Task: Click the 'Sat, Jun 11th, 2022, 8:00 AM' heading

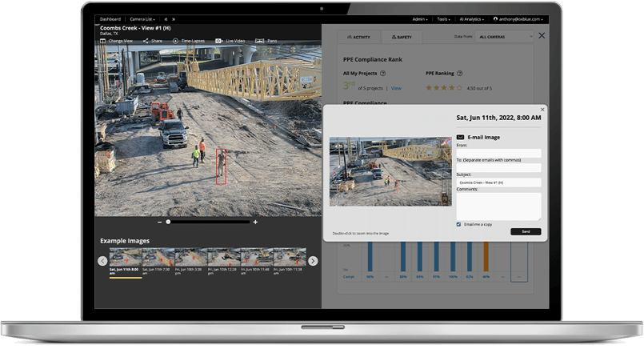Action: pos(498,118)
